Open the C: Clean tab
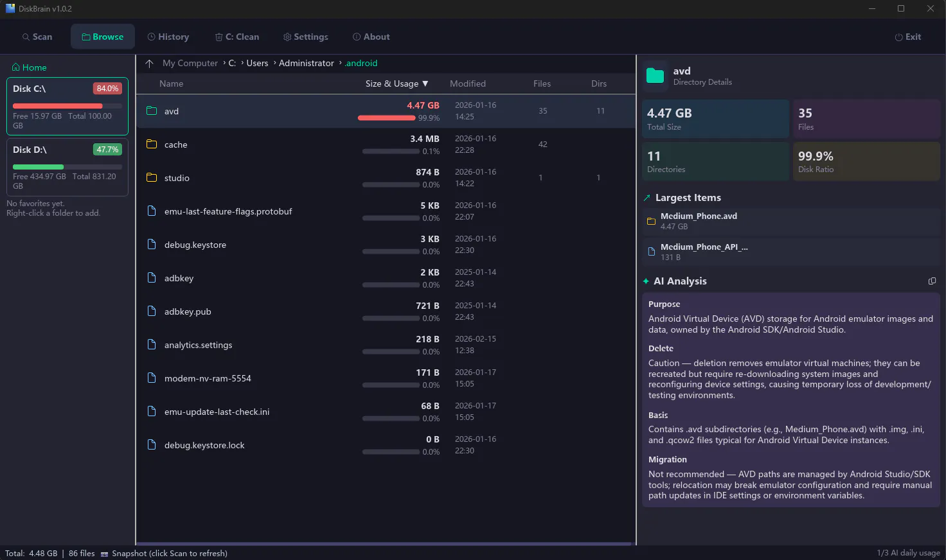The height and width of the screenshot is (560, 946). tap(237, 37)
